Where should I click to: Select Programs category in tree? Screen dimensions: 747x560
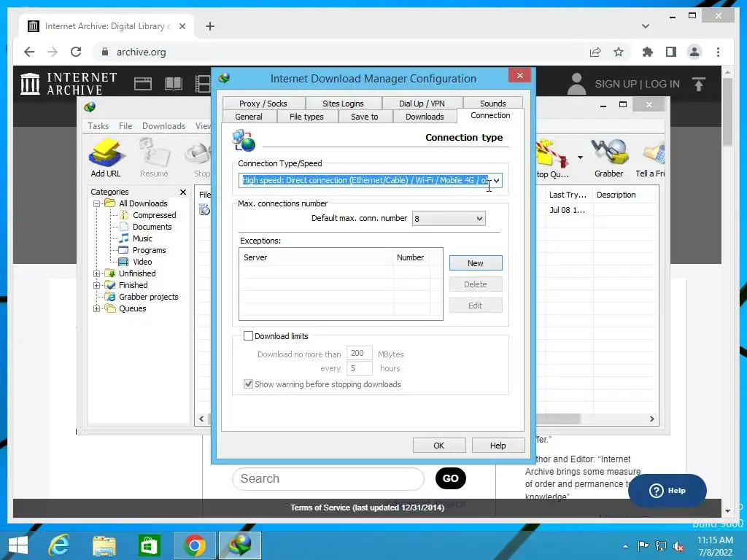tap(149, 250)
